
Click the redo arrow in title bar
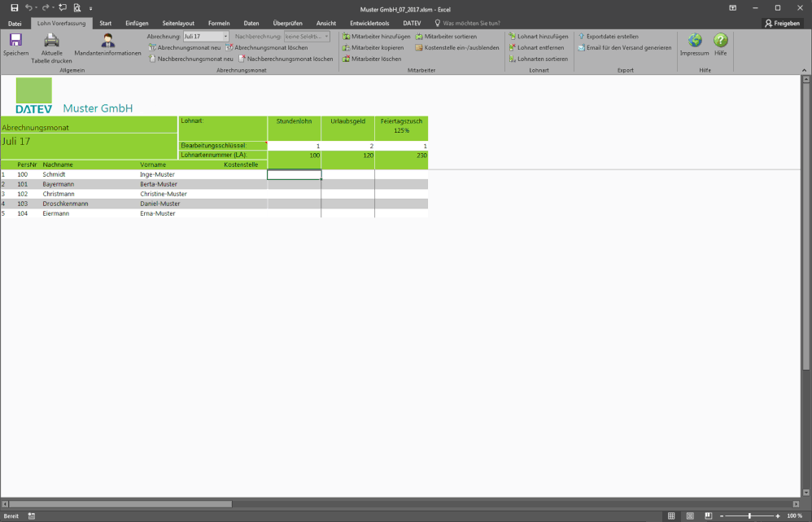coord(46,8)
